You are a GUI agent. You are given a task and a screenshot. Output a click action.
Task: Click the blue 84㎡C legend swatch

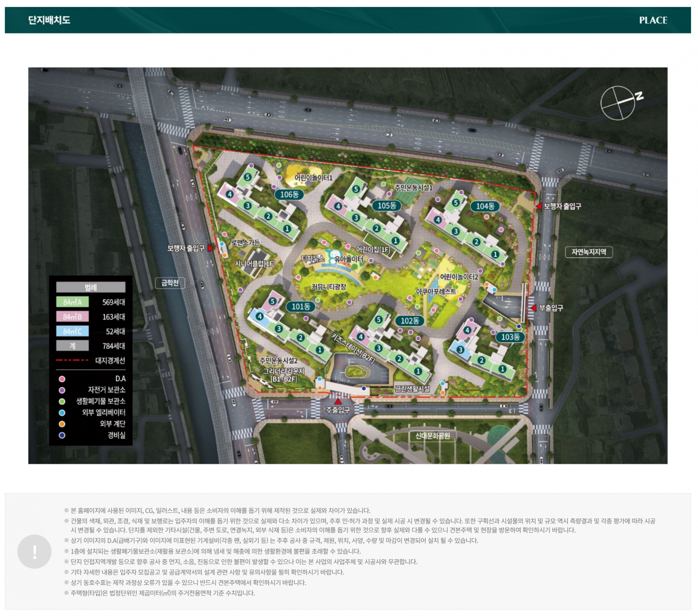tap(72, 331)
